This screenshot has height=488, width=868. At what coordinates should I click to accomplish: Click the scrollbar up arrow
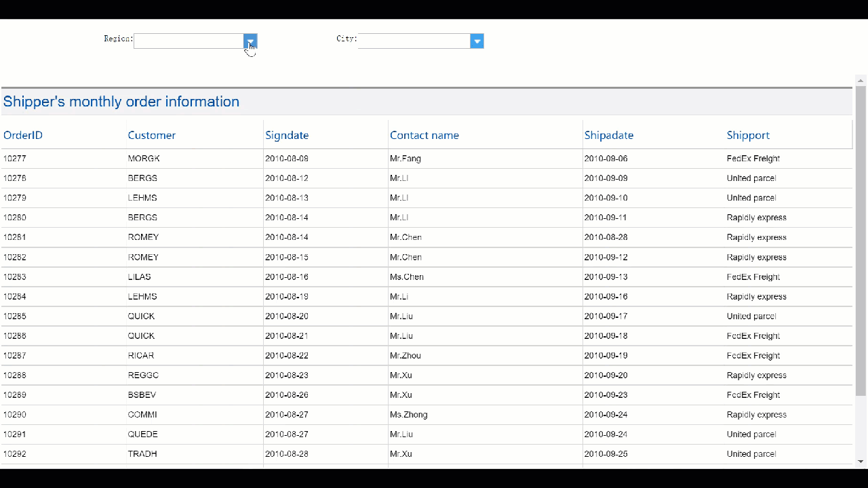(860, 80)
